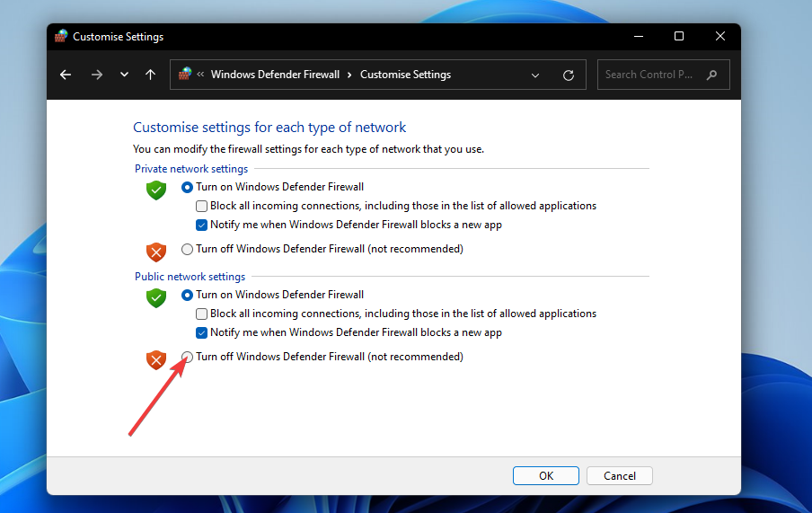Go forward with the right arrow

tap(97, 75)
